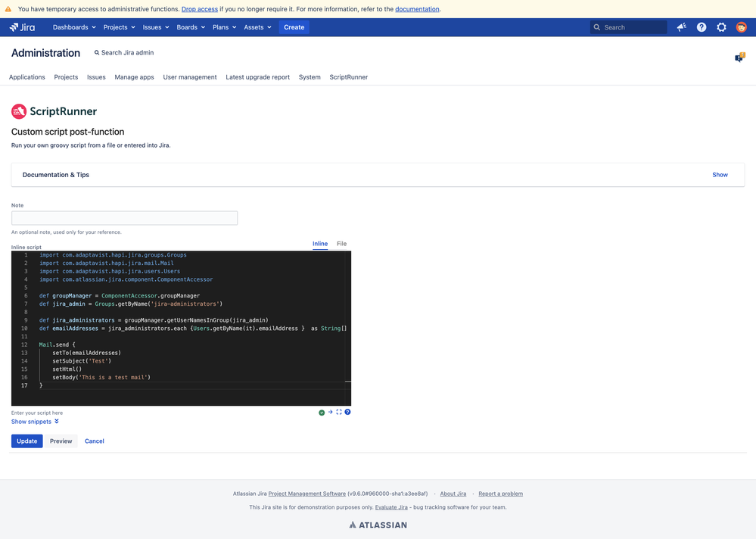Select the Inline script tab
Image resolution: width=756 pixels, height=539 pixels.
(x=320, y=244)
